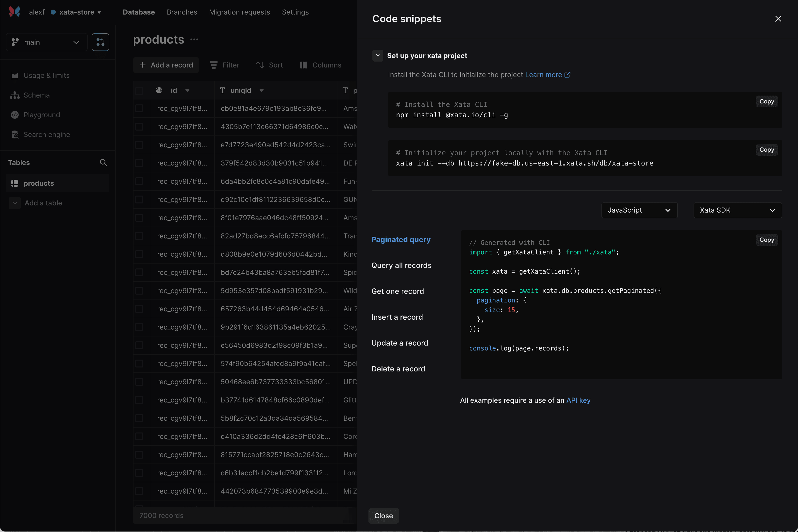Check the first record row checkbox
Image resolution: width=798 pixels, height=532 pixels.
click(x=139, y=109)
